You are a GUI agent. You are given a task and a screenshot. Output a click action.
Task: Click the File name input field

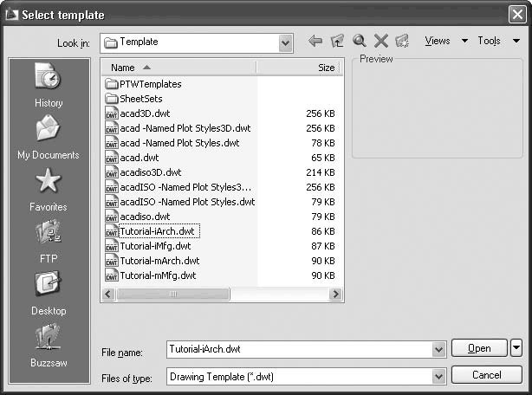point(298,349)
